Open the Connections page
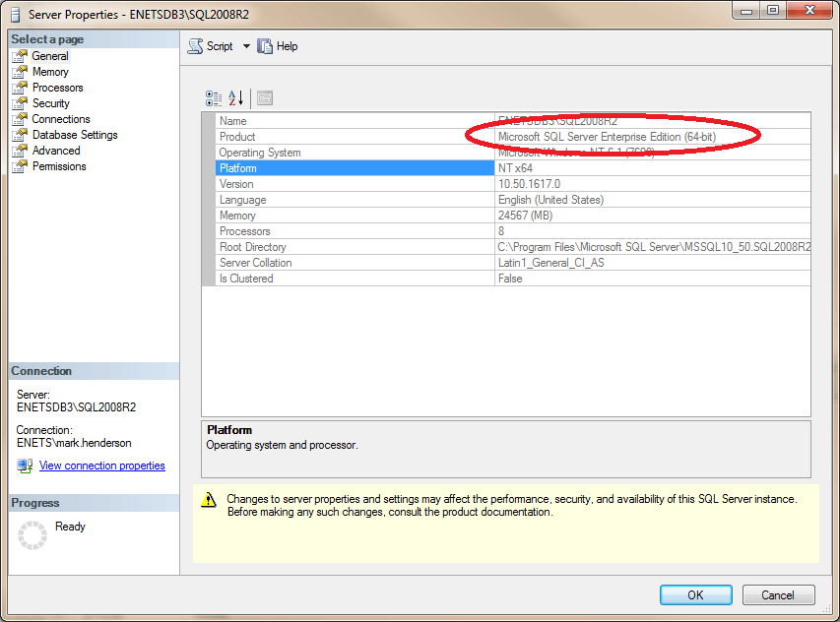This screenshot has width=840, height=622. pyautogui.click(x=60, y=119)
